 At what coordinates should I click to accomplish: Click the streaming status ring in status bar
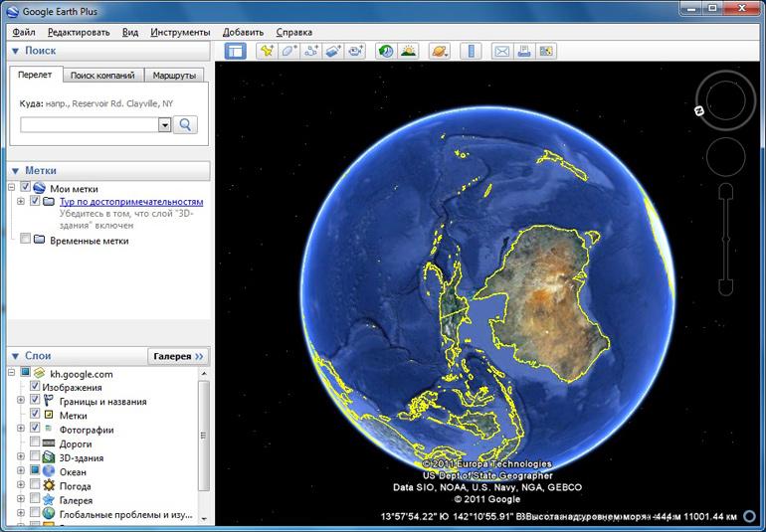click(749, 516)
